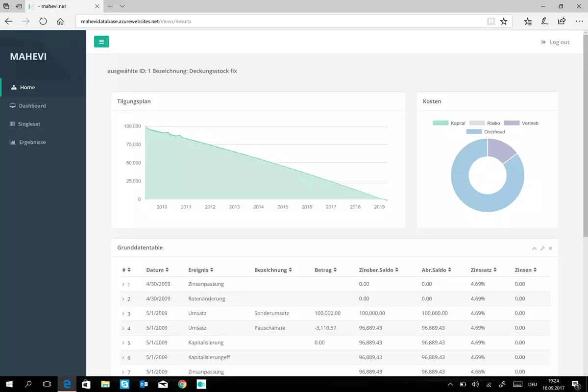Sort the table by Ereignis
This screenshot has height=392, width=588.
[200, 269]
